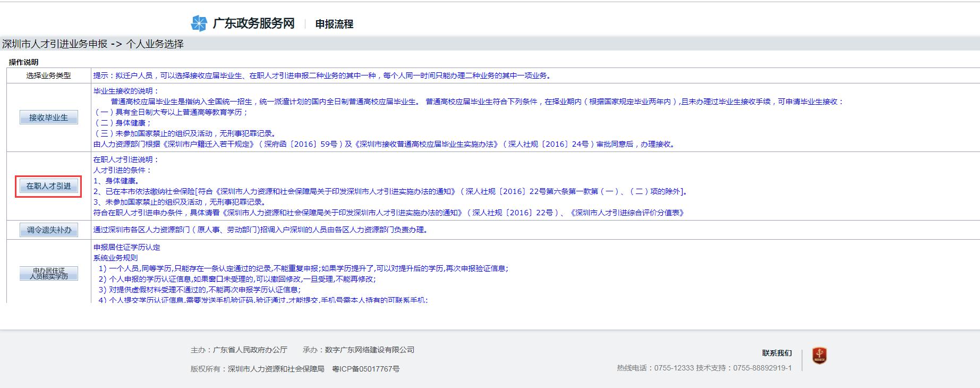
Task: Click the 深圳市人才引进业务申报 breadcrumb text
Action: (55, 44)
